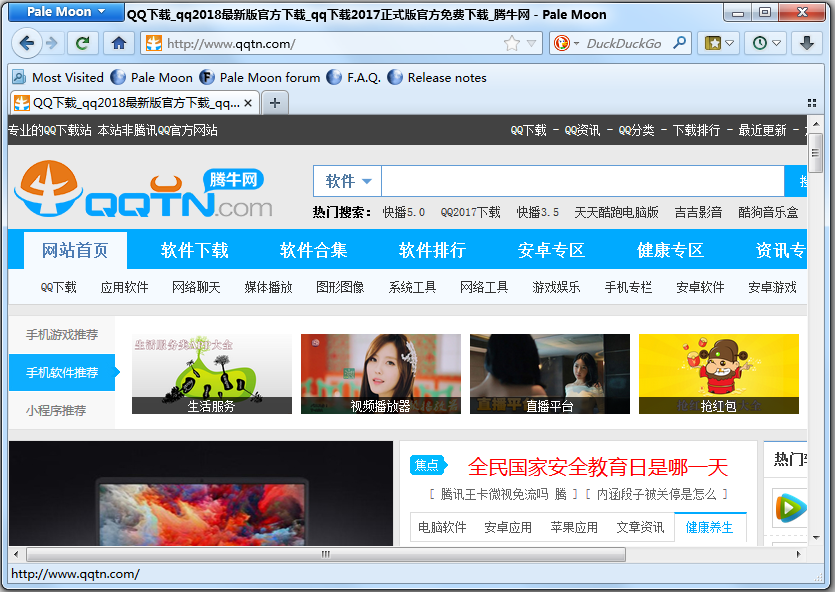Close the QQ下载 tab
835x592 pixels.
point(248,102)
